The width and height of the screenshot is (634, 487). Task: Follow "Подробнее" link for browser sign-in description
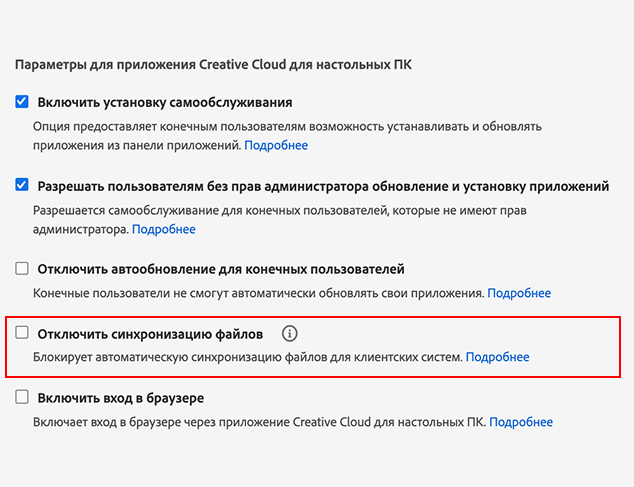pos(521,422)
